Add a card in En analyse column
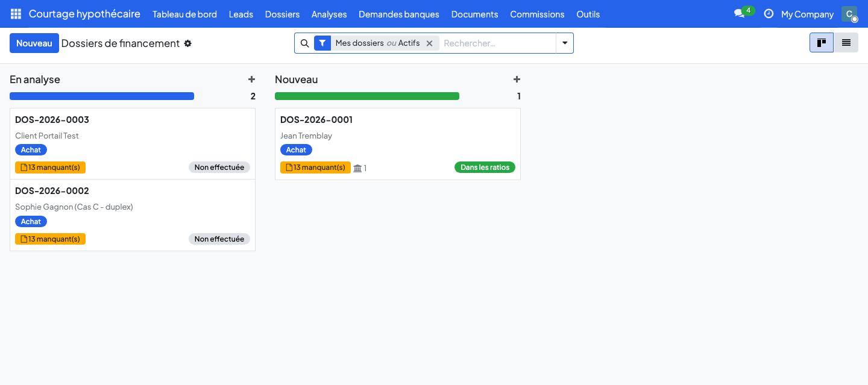 pyautogui.click(x=251, y=79)
